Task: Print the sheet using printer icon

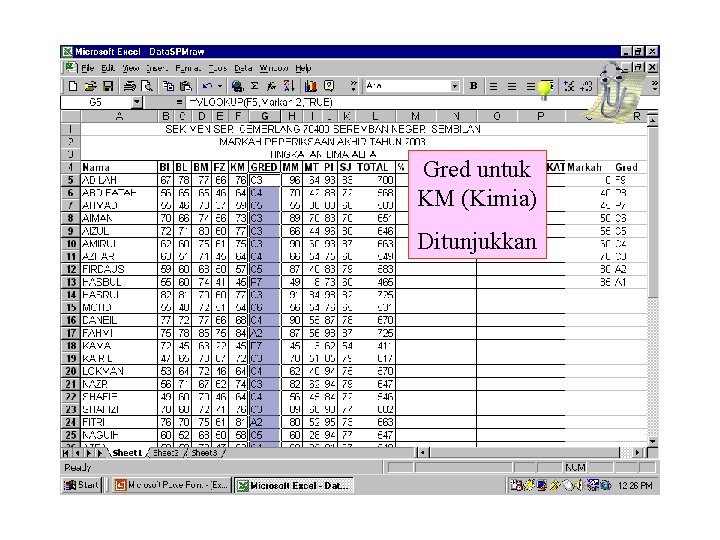Action: [130, 86]
